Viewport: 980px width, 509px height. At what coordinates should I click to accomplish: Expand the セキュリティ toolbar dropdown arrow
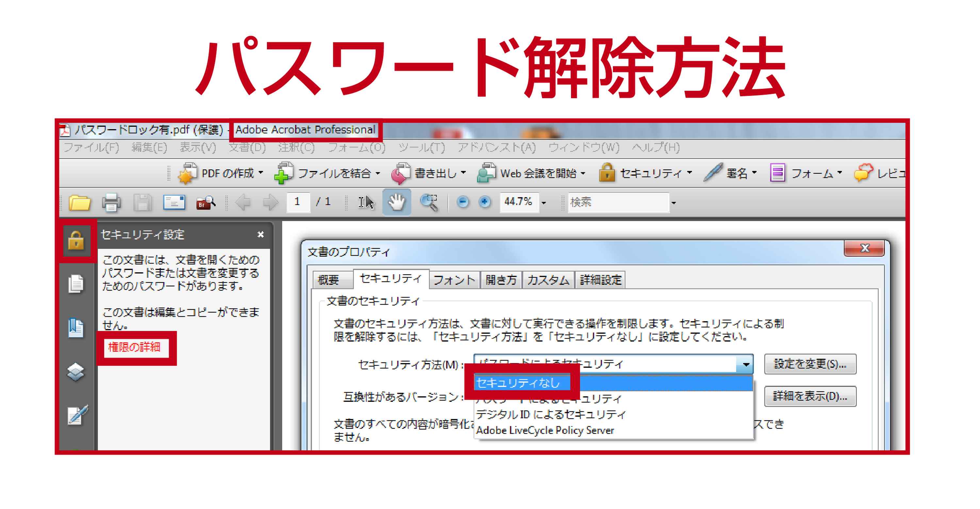[x=689, y=173]
